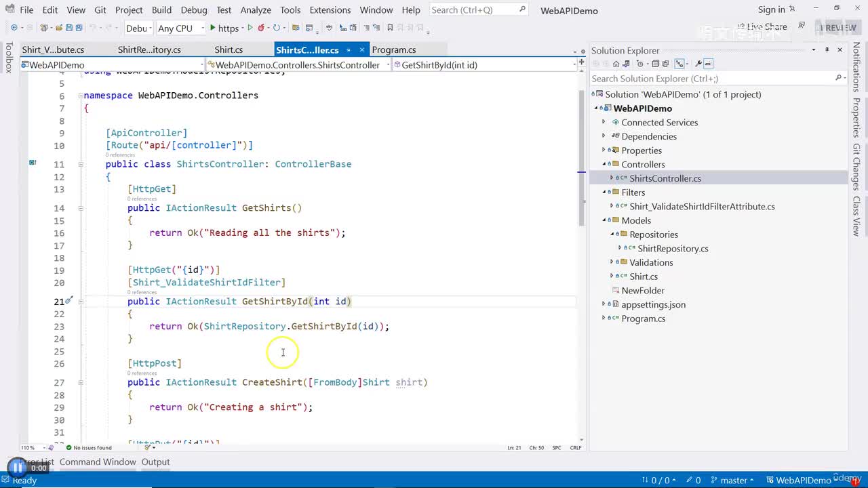Click the Visual Studio logo icon
The image size is (868, 488).
pyautogui.click(x=9, y=9)
